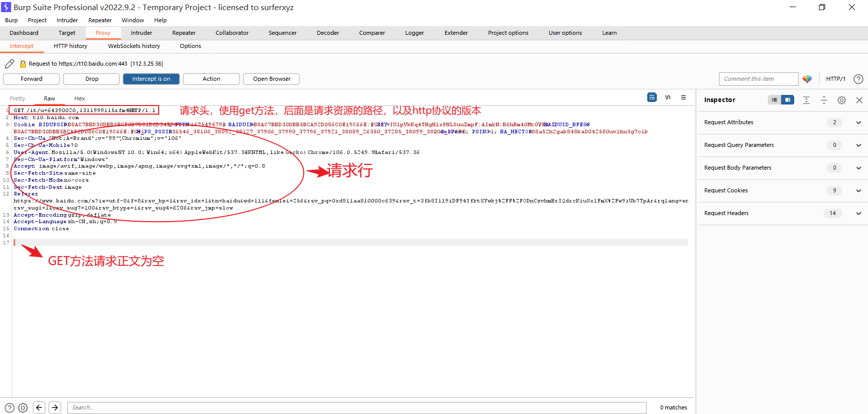
Task: Open the Window menu
Action: pyautogui.click(x=133, y=20)
